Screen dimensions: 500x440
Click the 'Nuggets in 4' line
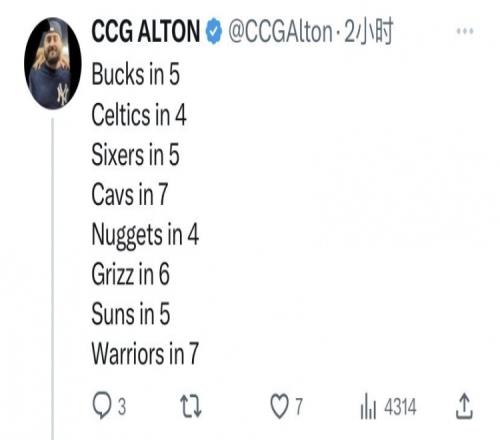pyautogui.click(x=145, y=235)
